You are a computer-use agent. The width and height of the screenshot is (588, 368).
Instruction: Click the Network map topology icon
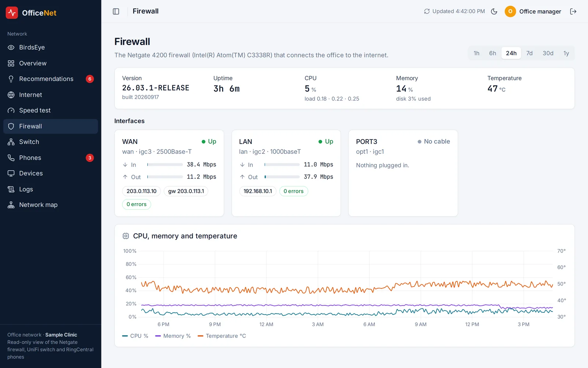[x=11, y=205]
